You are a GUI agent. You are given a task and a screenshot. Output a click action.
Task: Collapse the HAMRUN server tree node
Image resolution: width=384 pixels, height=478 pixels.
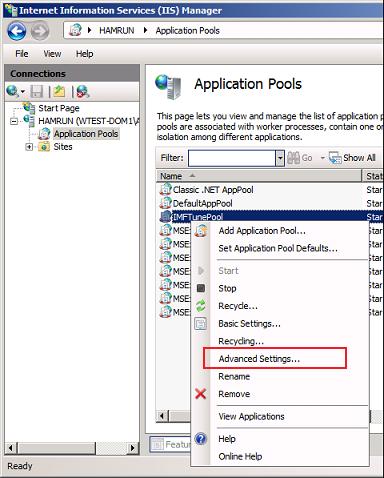click(14, 121)
